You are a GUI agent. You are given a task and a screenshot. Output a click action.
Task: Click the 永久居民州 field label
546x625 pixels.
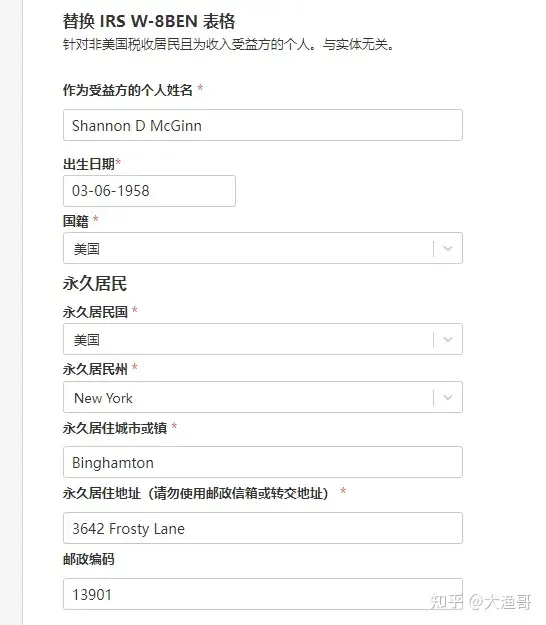pyautogui.click(x=95, y=369)
